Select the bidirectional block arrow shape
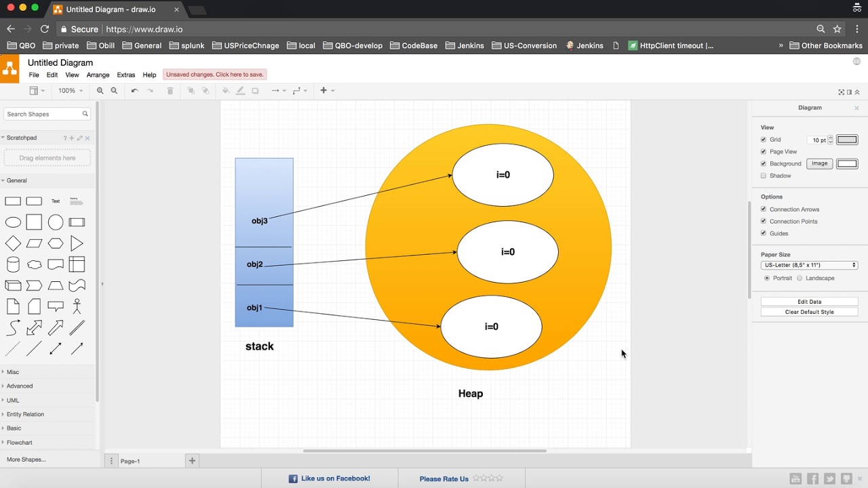Image resolution: width=868 pixels, height=488 pixels. (x=34, y=328)
